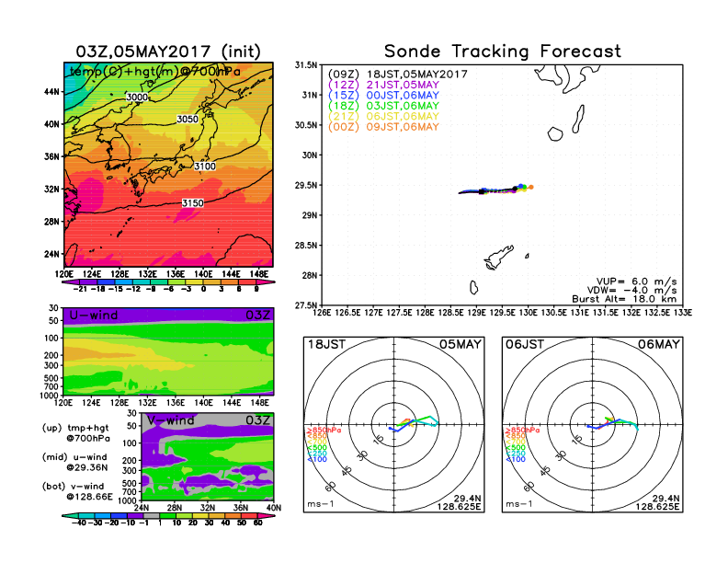728x563 pixels.
Task: Click '128.625E' coordinate in 18JST hodograph
Action: pyautogui.click(x=459, y=506)
